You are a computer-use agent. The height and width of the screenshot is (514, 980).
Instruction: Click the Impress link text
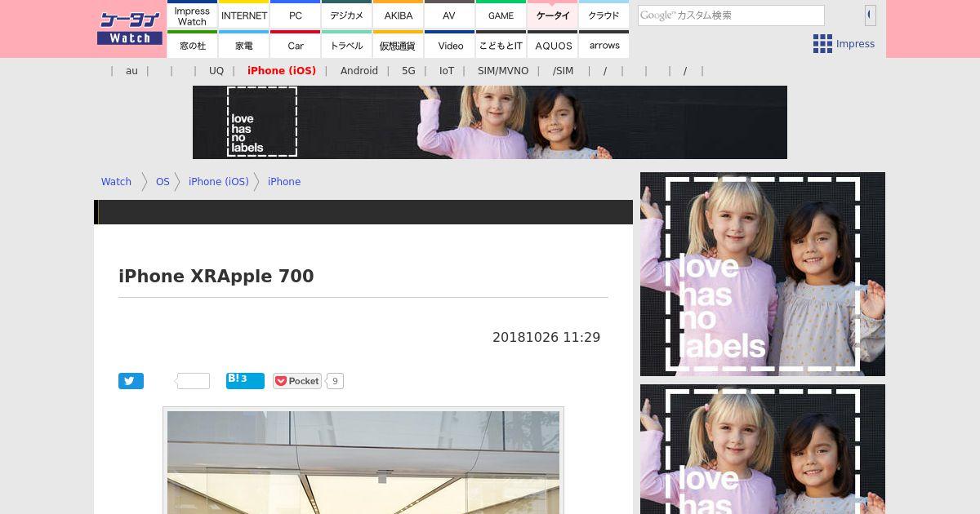tap(855, 44)
